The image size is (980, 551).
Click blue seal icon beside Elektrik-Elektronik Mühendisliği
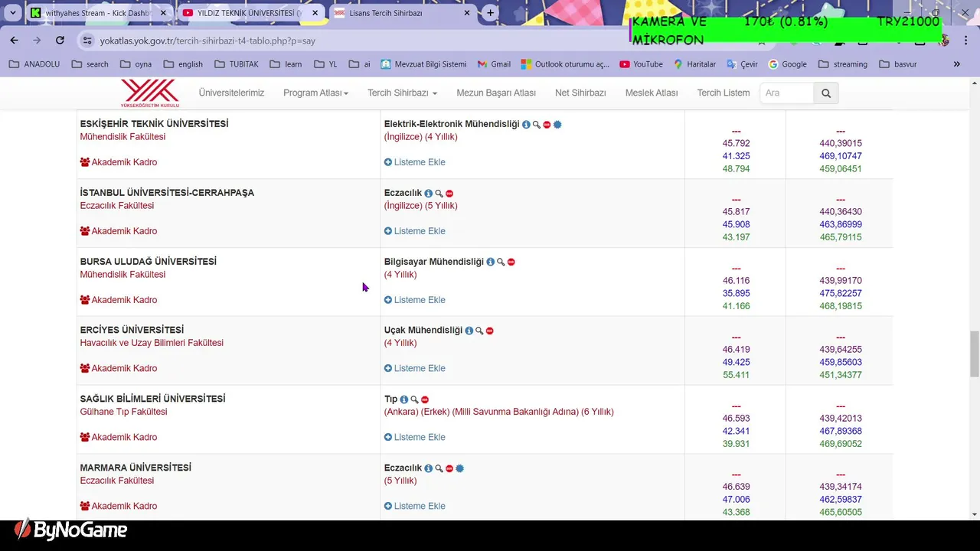coord(557,124)
